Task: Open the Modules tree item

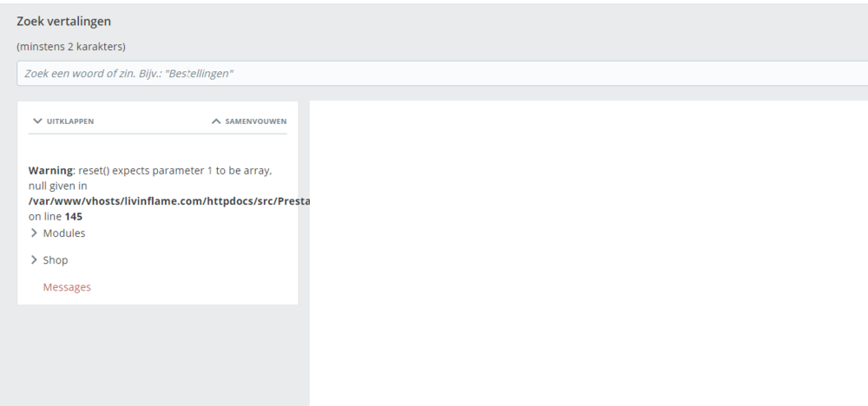Action: [64, 232]
